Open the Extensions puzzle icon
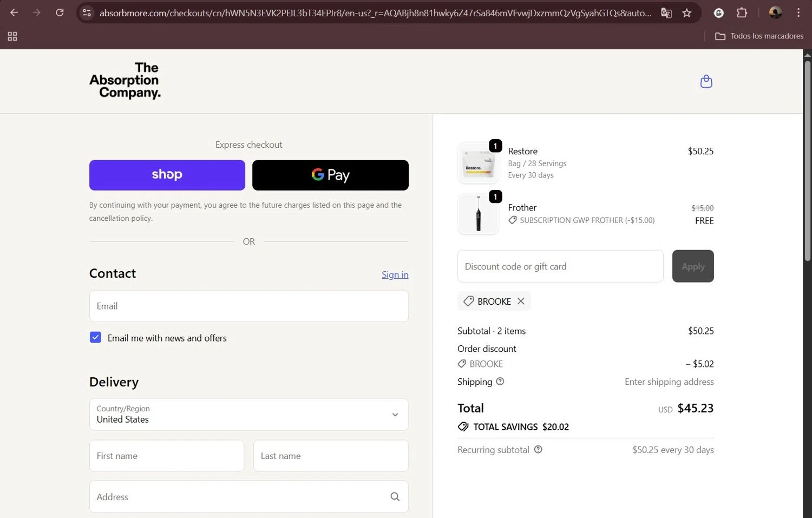 [x=742, y=12]
